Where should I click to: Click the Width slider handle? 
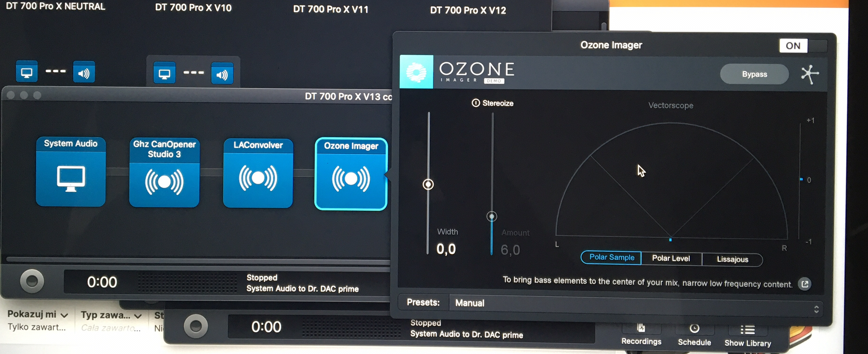tap(428, 185)
